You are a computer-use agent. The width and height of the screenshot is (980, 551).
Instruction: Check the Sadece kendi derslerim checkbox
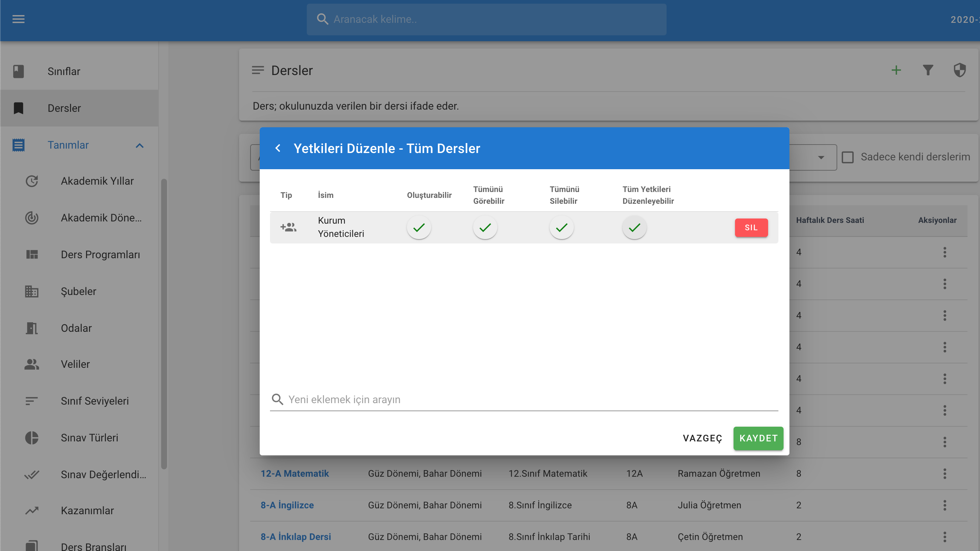[848, 157]
